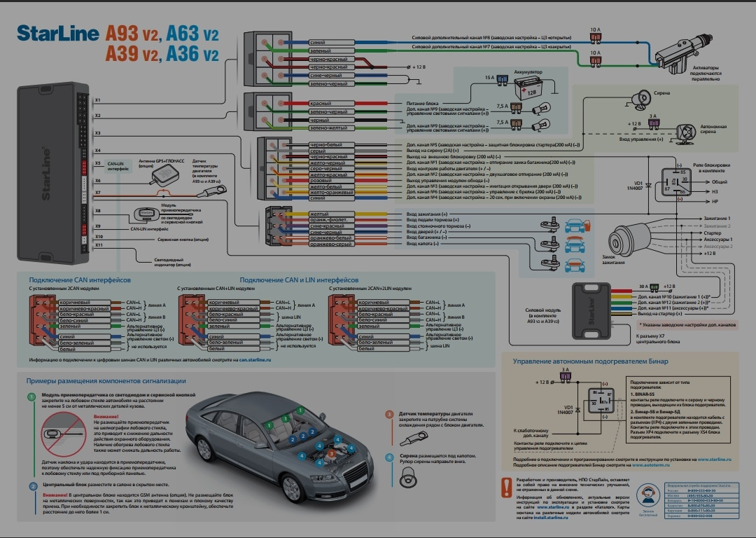Click the central StarLine control unit image

(x=53, y=173)
